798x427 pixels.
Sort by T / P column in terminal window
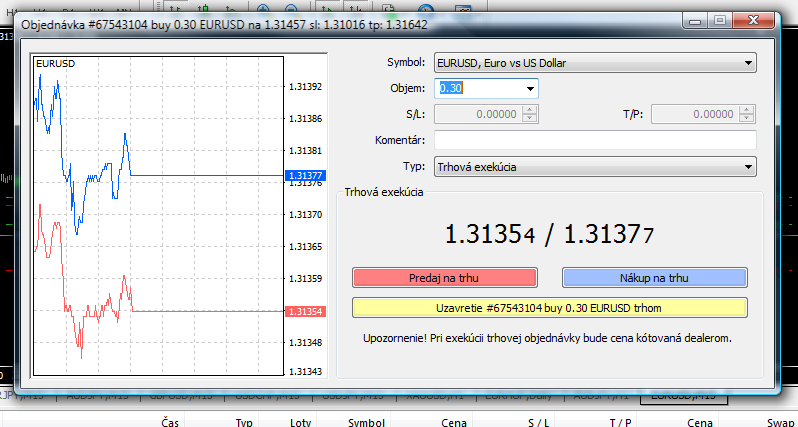620,422
